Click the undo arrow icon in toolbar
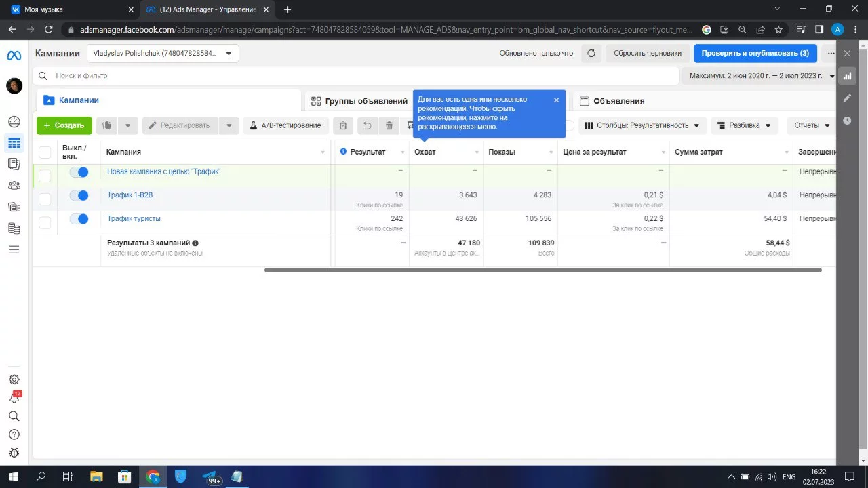 point(367,125)
